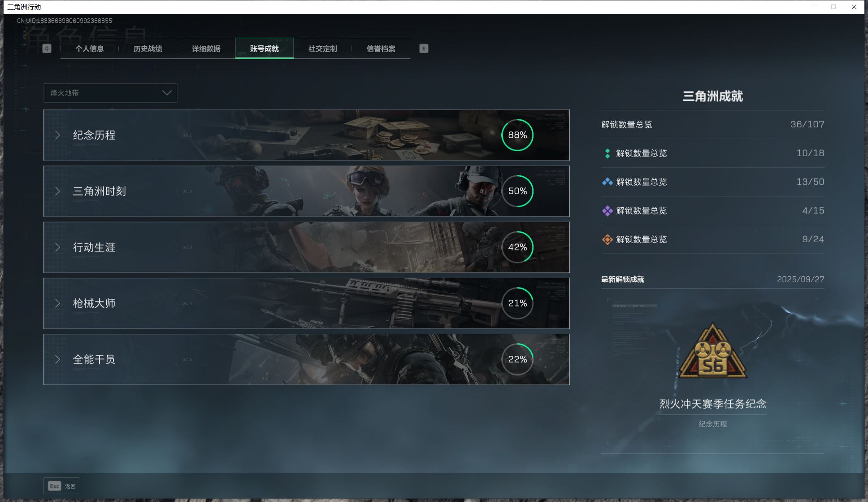Screen dimensions: 868x502
Task: Click the CN UID text at top left
Action: coord(65,20)
